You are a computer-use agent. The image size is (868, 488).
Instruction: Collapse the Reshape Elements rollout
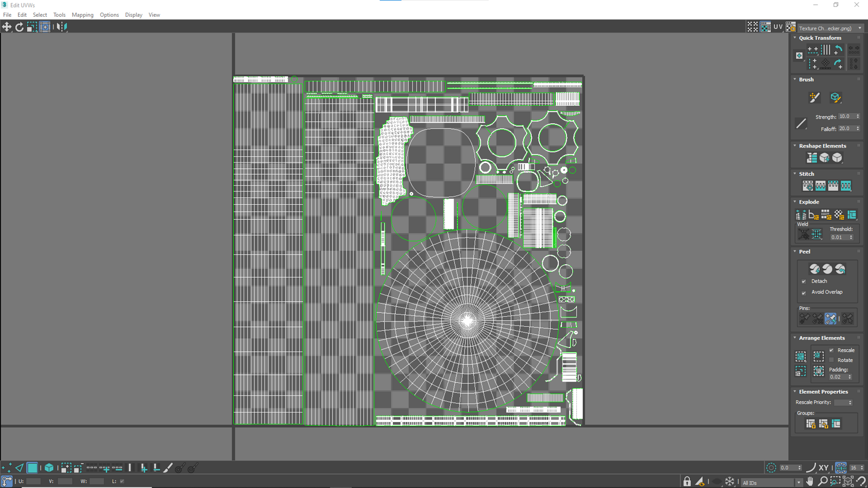click(795, 146)
